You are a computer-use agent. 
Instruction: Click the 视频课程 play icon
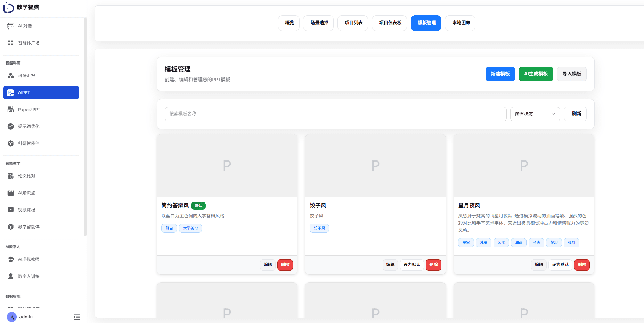pyautogui.click(x=11, y=210)
